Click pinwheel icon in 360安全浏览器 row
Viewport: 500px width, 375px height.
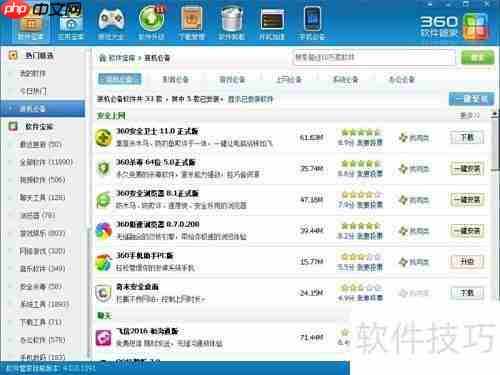pyautogui.click(x=403, y=200)
